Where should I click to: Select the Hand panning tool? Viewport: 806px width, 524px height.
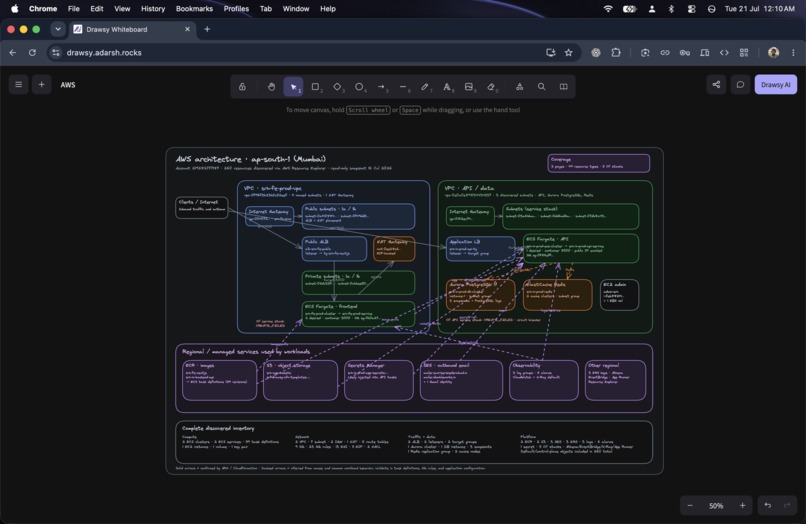pyautogui.click(x=271, y=87)
